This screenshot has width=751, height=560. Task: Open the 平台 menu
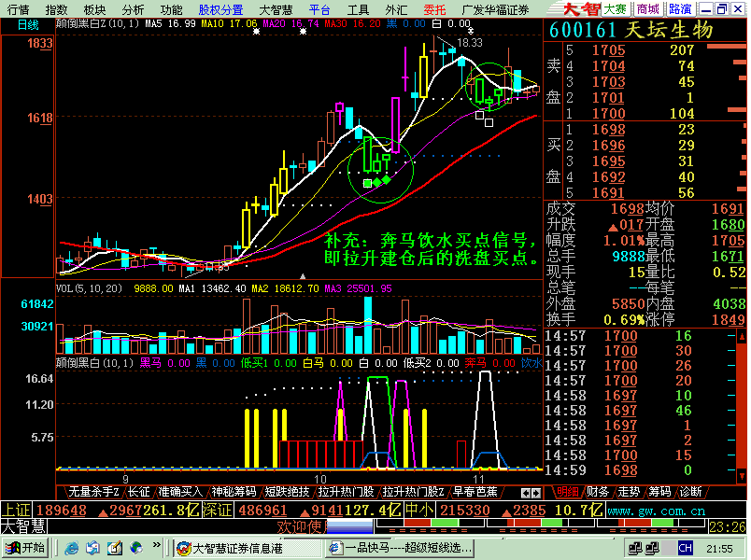tap(319, 9)
